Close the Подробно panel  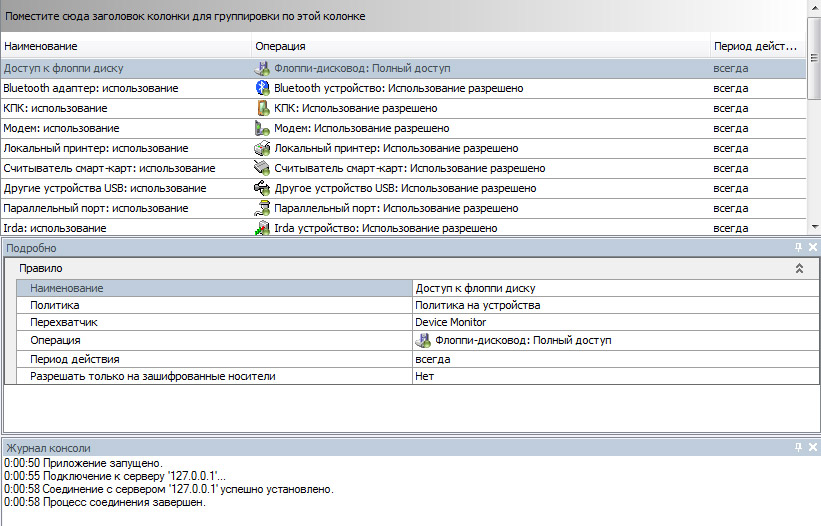pyautogui.click(x=812, y=248)
